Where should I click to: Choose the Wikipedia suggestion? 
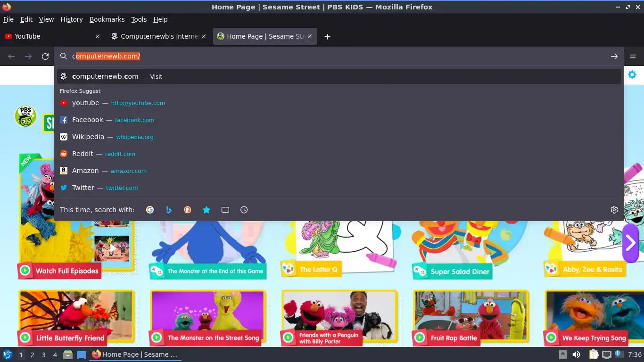339,137
